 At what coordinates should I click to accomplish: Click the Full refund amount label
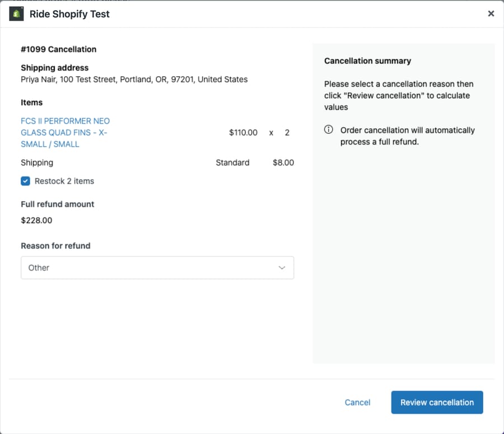click(58, 204)
